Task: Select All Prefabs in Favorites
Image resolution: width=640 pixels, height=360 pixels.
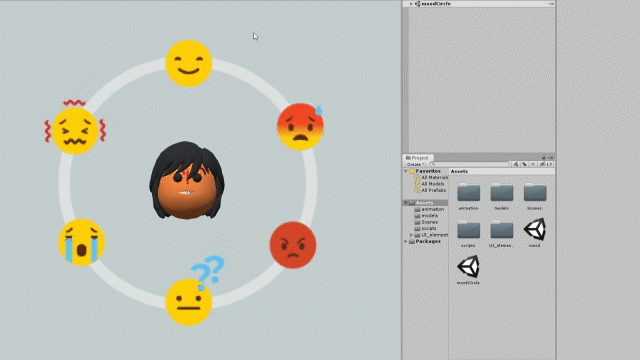Action: pos(433,190)
